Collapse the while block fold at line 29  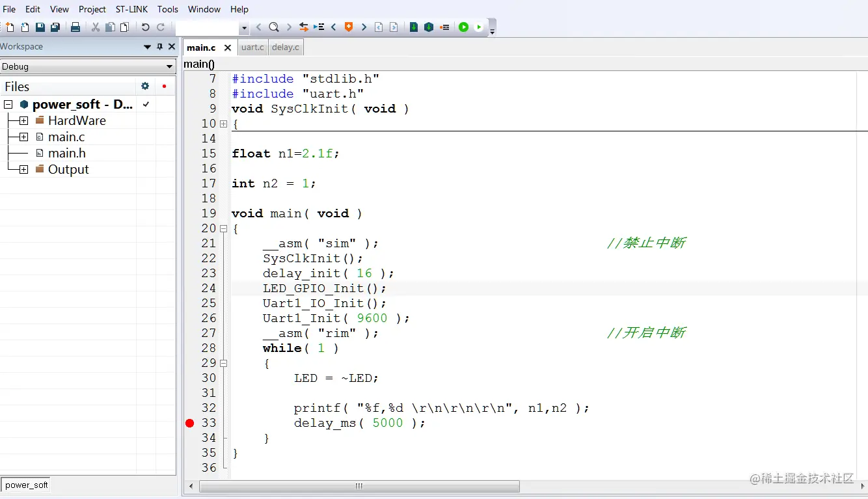224,363
